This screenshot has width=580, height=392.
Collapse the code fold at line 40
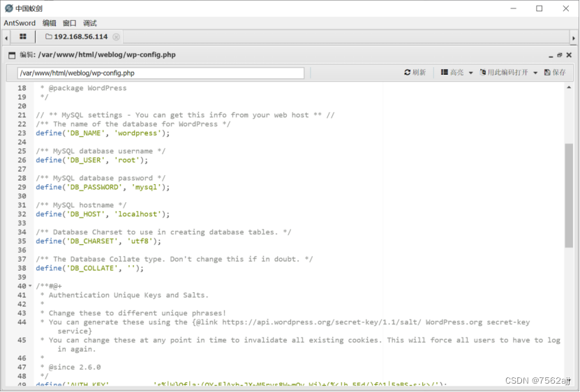(x=30, y=286)
